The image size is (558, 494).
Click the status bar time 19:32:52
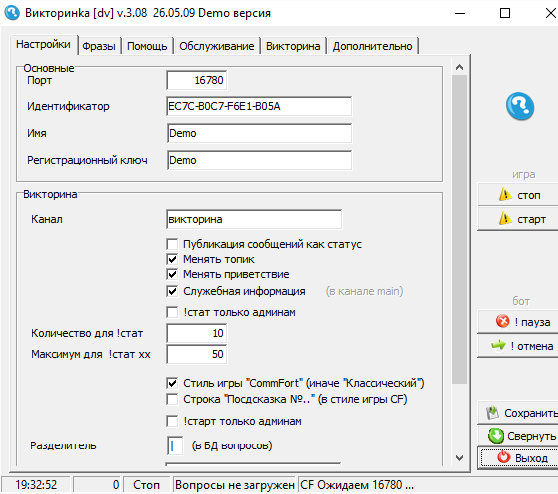36,485
